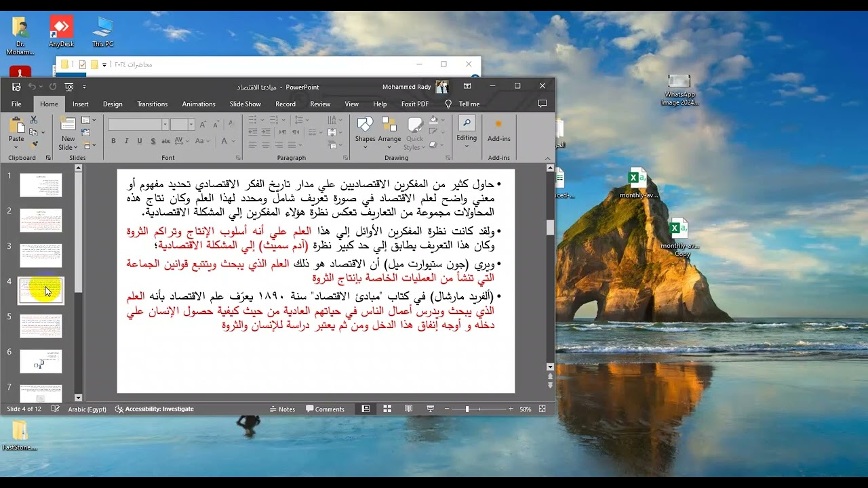The width and height of the screenshot is (868, 488).
Task: Start slideshow from beginning in Quick Access Toolbar
Action: 69,87
